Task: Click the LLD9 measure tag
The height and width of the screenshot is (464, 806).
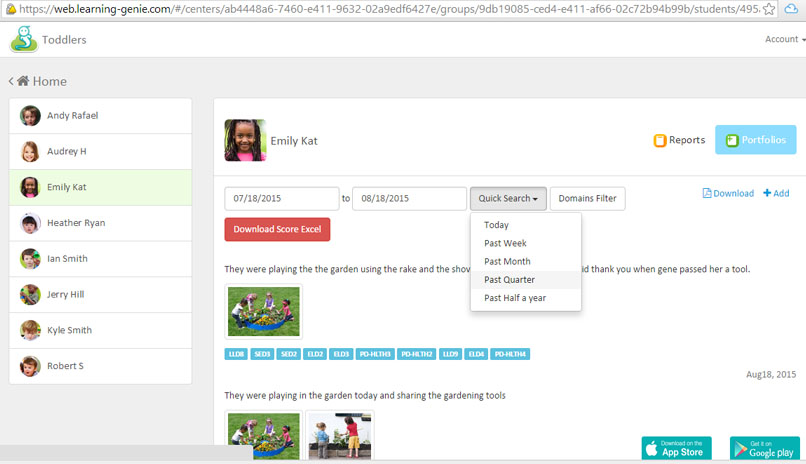Action: coord(450,354)
